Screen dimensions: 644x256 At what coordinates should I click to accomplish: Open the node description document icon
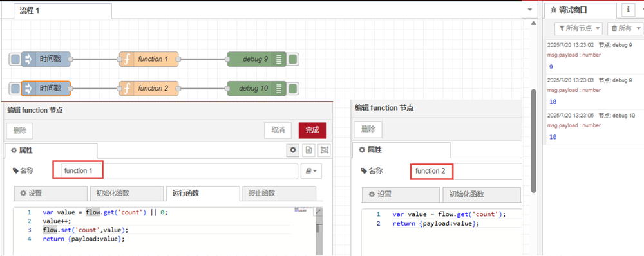(309, 151)
